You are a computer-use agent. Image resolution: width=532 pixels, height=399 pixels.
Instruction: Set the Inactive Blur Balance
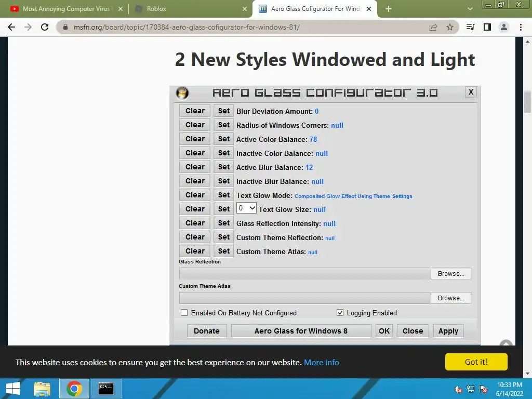click(223, 181)
